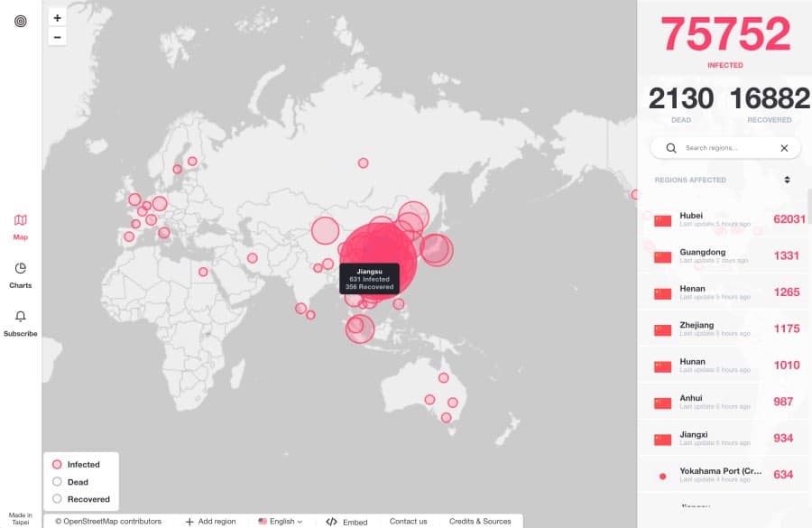Viewport: 812px width, 528px height.
Task: Zoom out with the minus button
Action: (57, 37)
